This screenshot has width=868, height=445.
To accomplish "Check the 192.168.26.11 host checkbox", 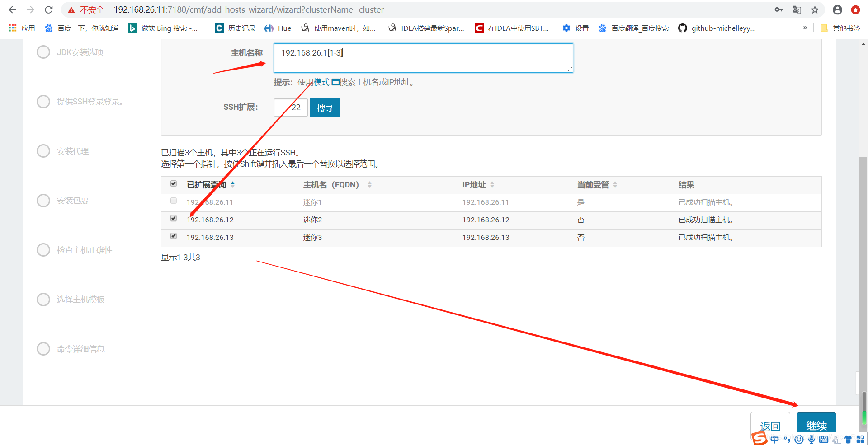I will pos(174,201).
